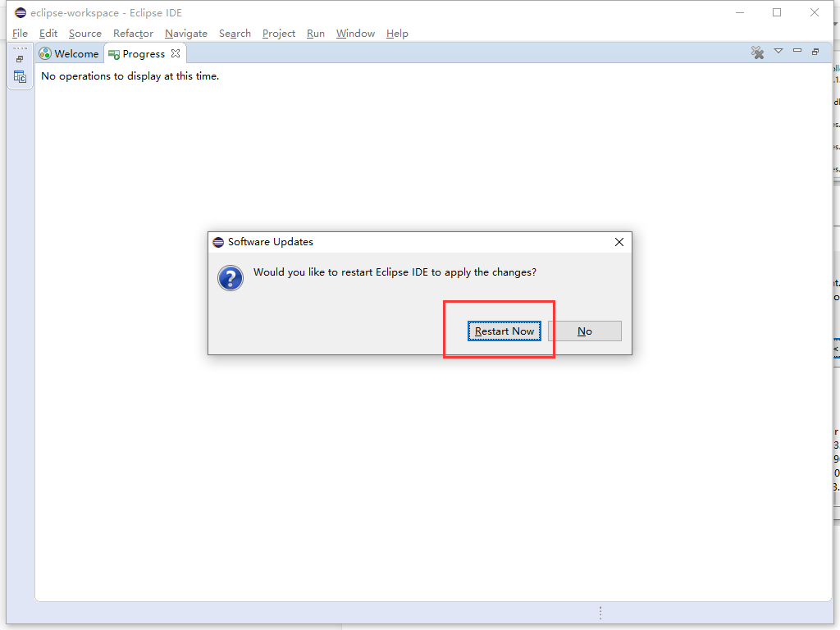The image size is (840, 630).
Task: Click the Progress view restore icon
Action: coord(815,52)
